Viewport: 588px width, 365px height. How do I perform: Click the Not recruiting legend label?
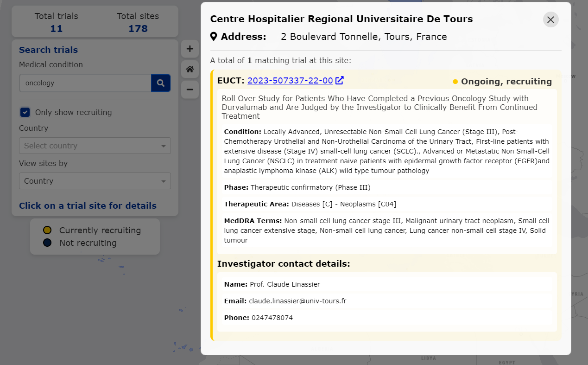tap(88, 243)
